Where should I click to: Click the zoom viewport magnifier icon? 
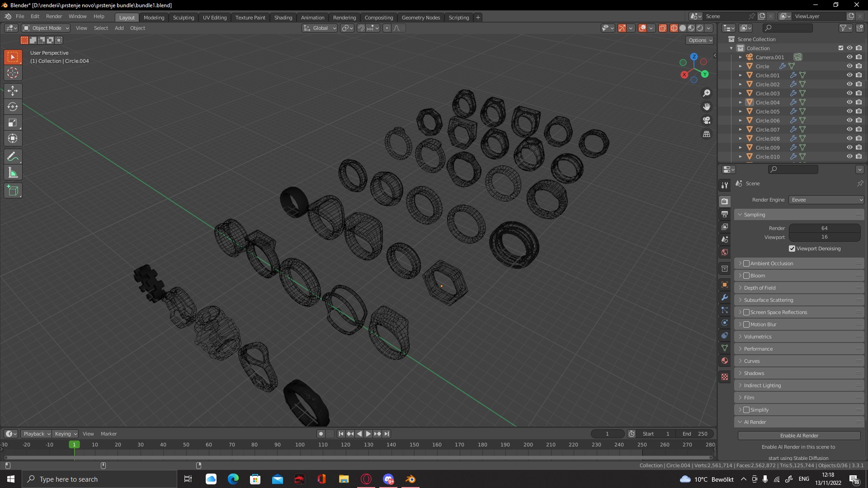707,93
